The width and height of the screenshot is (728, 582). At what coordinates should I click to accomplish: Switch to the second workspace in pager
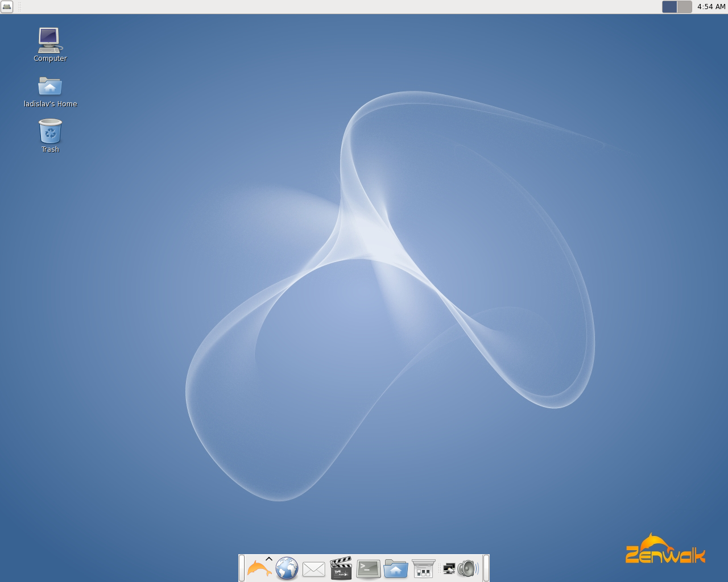coord(684,7)
